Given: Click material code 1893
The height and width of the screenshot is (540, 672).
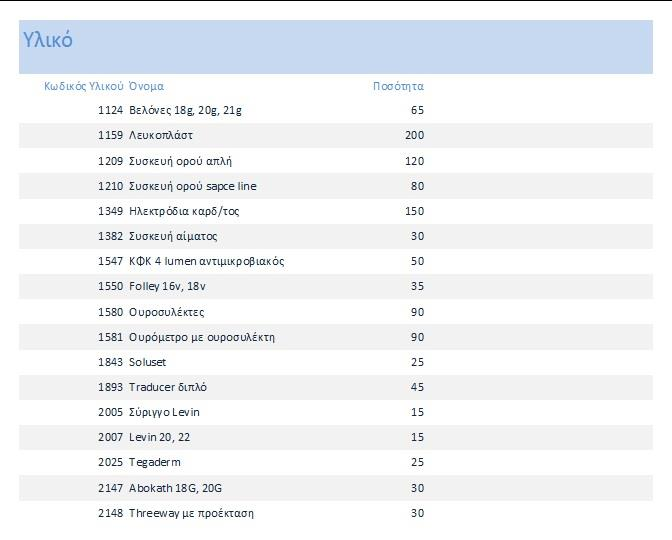Looking at the screenshot, I should (110, 387).
